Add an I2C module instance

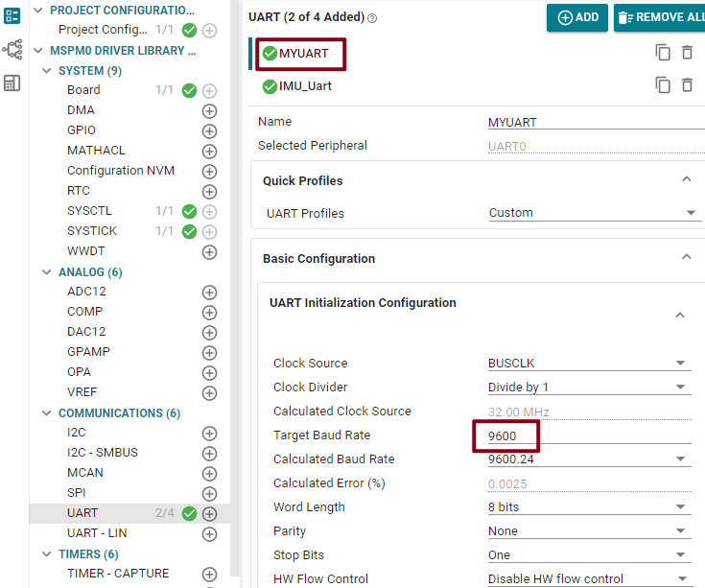coord(209,434)
